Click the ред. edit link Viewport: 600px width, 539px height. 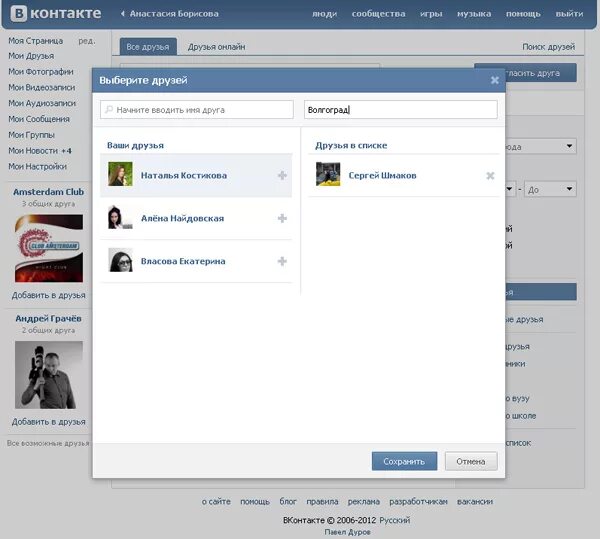coord(87,41)
